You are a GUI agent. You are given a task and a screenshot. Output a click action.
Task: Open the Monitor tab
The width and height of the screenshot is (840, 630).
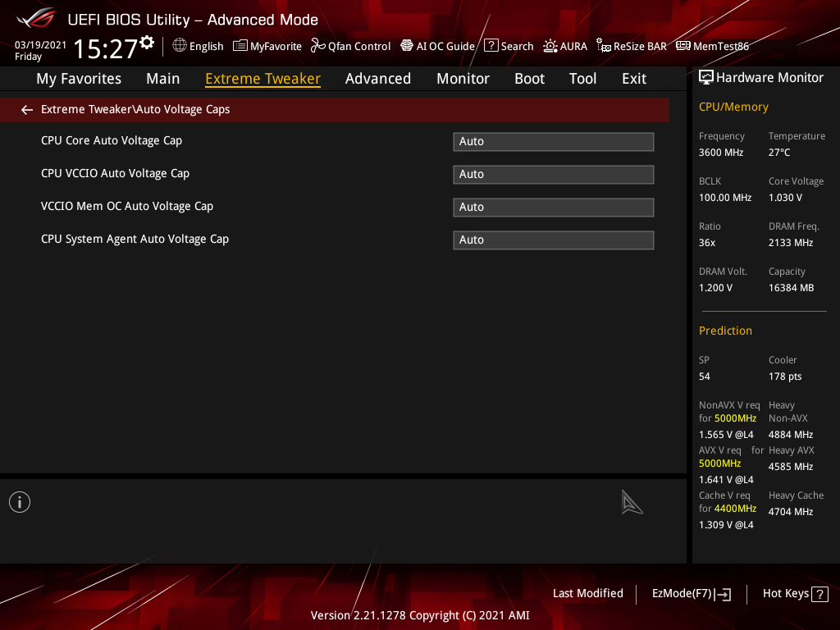coord(463,79)
